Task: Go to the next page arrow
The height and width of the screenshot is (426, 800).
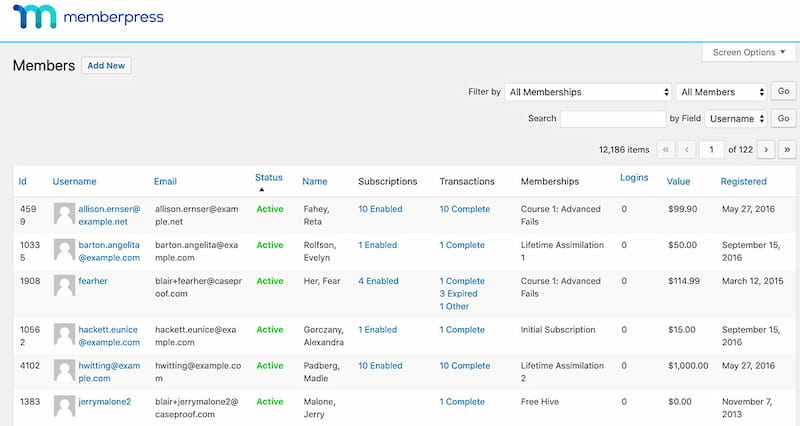Action: [x=766, y=149]
